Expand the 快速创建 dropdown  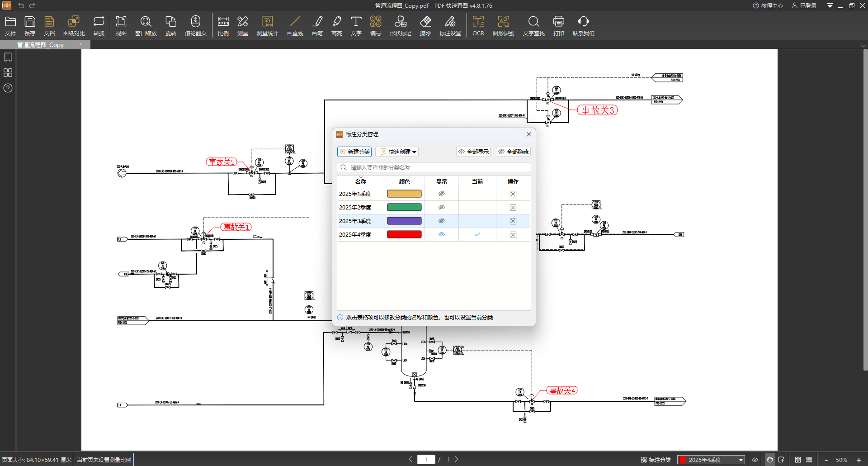[x=397, y=152]
